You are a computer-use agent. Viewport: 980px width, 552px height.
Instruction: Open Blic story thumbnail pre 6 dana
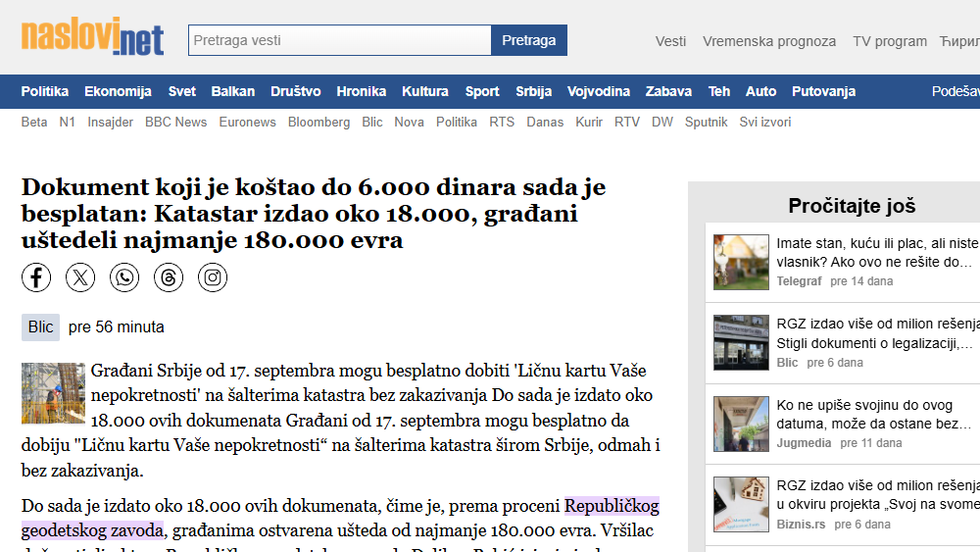tap(741, 342)
